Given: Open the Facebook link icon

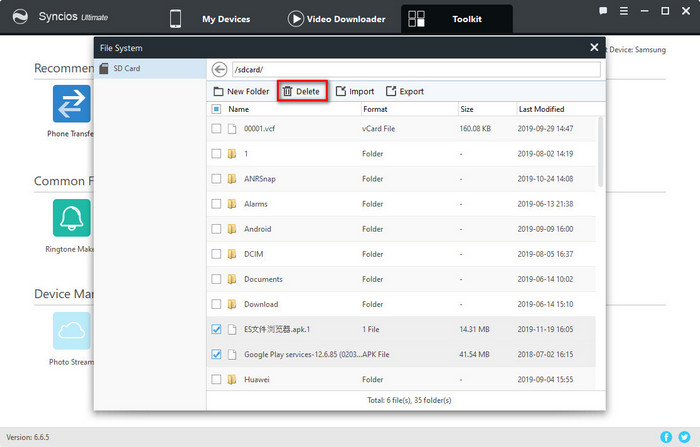Looking at the screenshot, I should point(666,437).
